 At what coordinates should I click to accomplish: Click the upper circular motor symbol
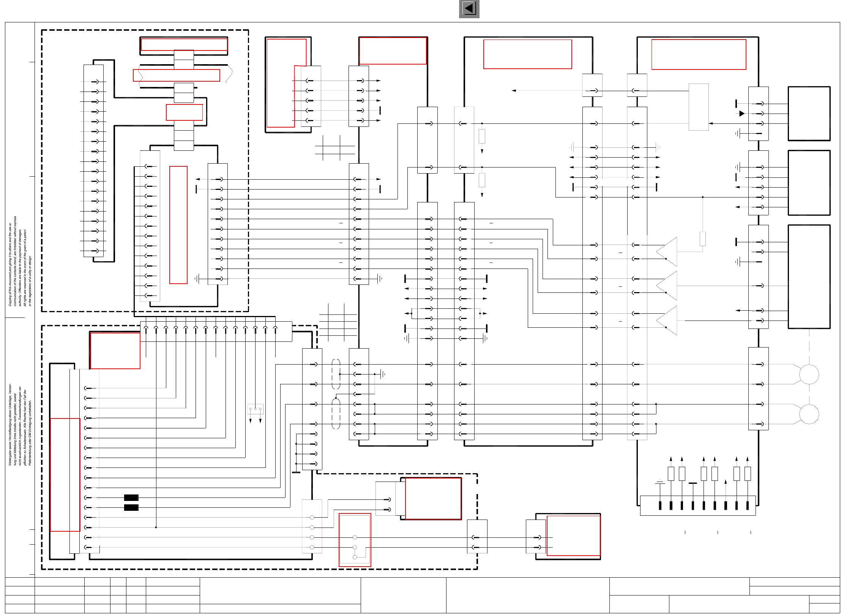[x=809, y=374]
